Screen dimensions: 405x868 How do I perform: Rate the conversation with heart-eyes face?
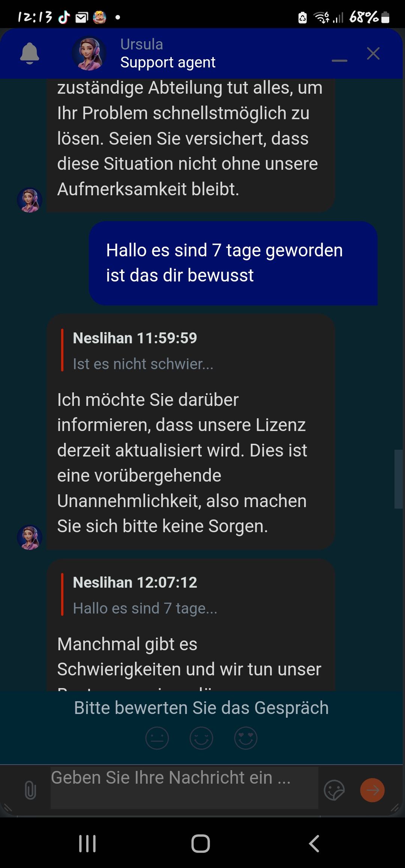(246, 738)
